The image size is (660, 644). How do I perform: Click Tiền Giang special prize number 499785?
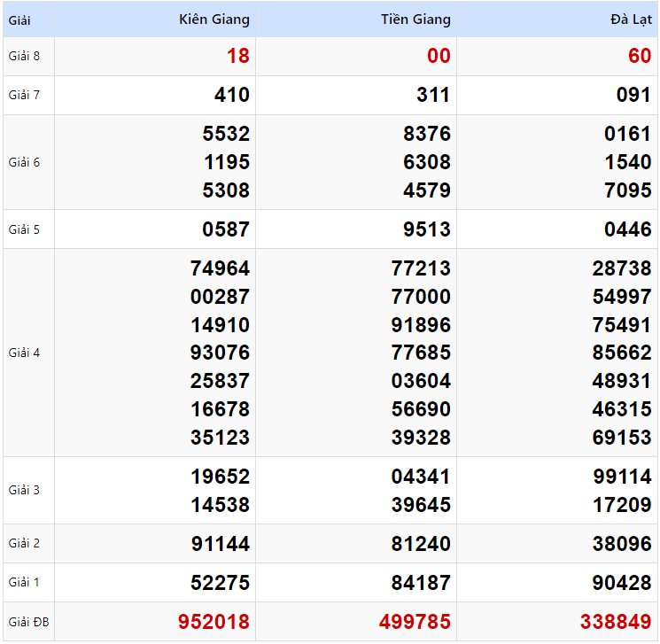click(415, 622)
